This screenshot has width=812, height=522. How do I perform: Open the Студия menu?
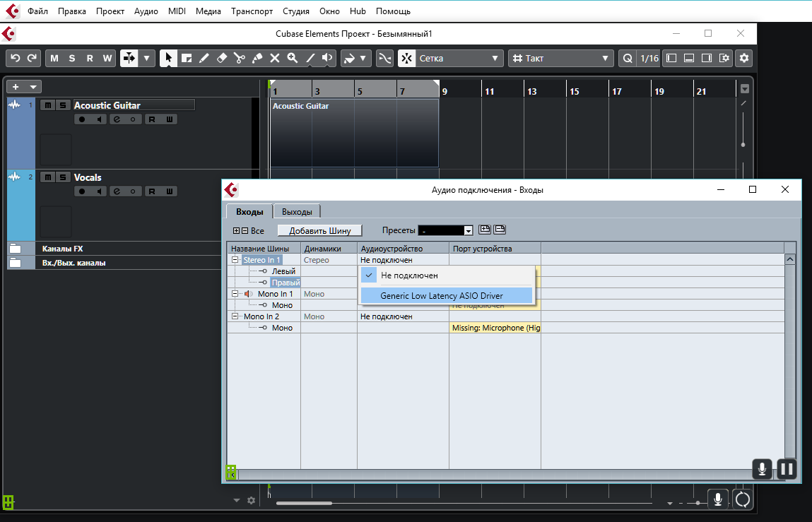[x=296, y=11]
